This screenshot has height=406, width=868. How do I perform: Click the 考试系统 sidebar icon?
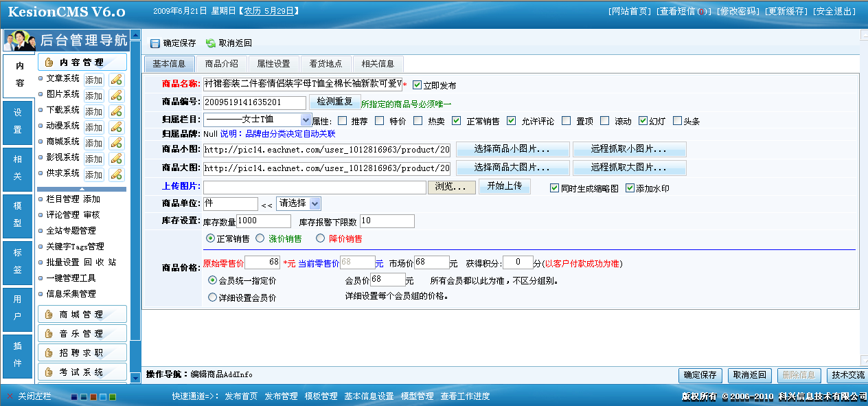(x=48, y=372)
